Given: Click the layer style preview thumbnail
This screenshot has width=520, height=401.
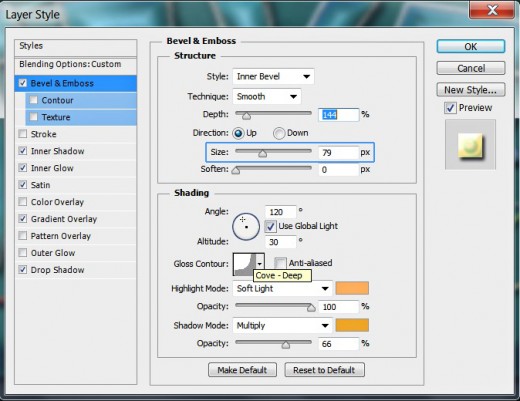Looking at the screenshot, I should tap(470, 145).
